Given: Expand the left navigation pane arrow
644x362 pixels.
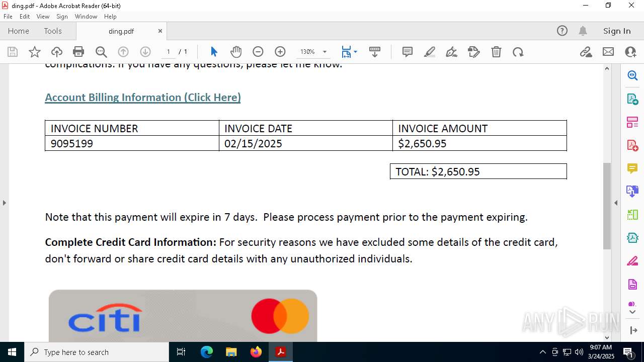Looking at the screenshot, I should 4,203.
